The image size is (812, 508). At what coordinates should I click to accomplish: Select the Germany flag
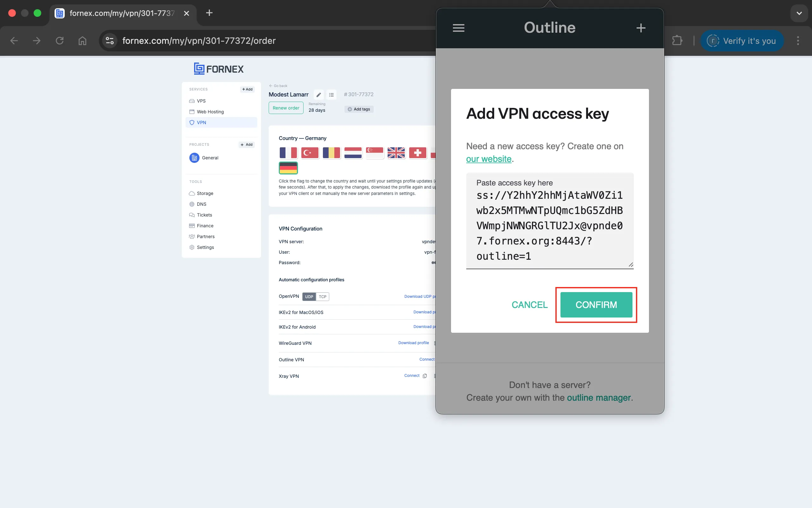coord(288,168)
